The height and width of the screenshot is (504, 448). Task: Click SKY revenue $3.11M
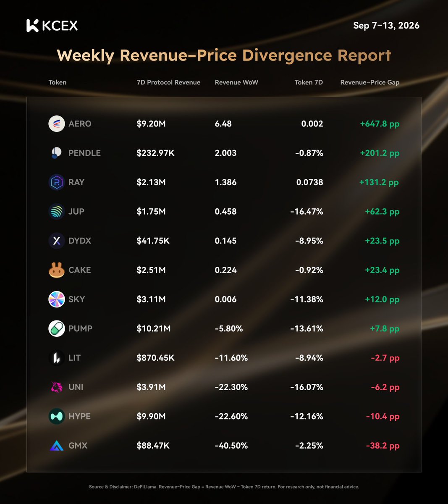pyautogui.click(x=151, y=299)
